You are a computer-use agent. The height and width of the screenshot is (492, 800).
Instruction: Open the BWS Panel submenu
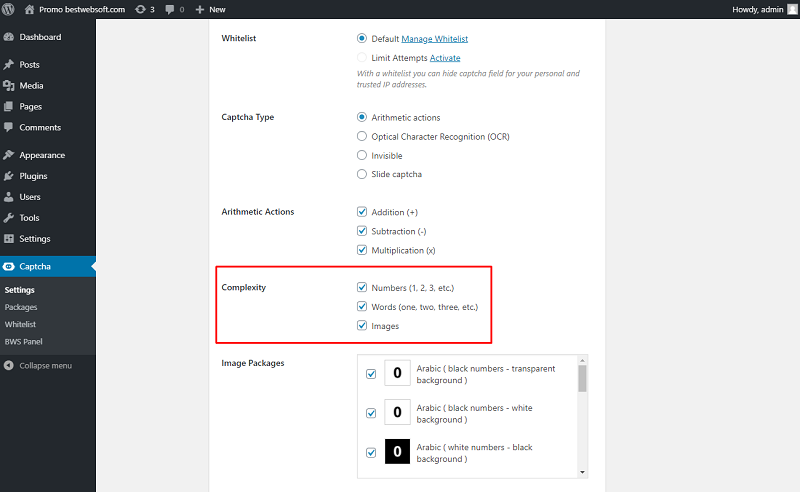point(23,341)
